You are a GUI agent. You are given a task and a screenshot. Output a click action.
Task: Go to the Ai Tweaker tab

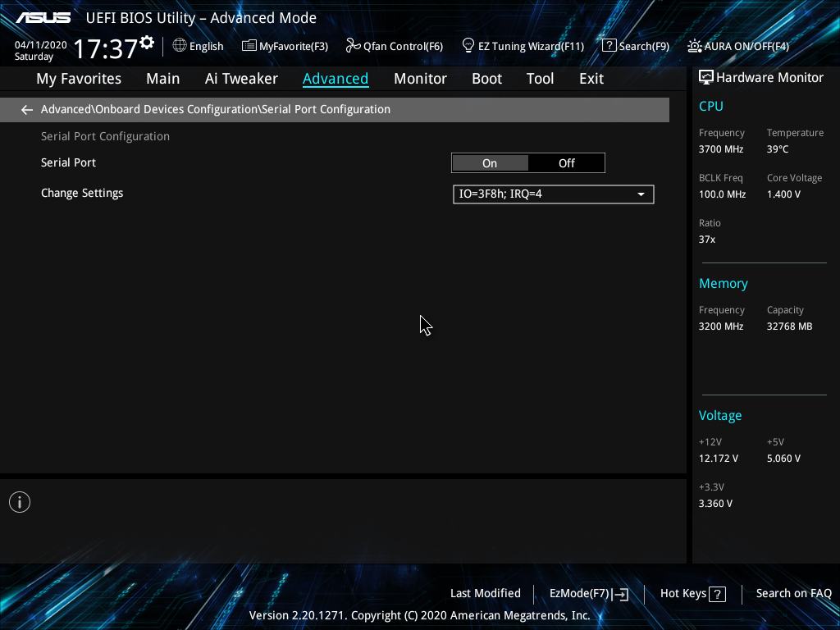[x=241, y=79]
